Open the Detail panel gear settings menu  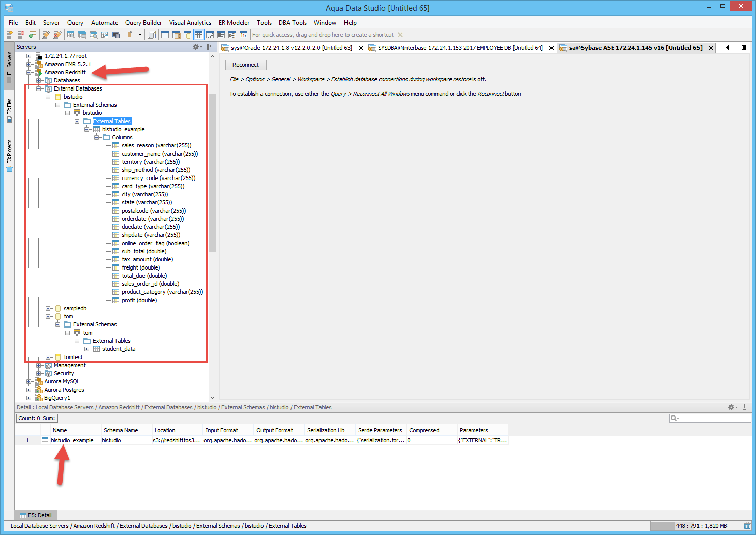click(x=732, y=407)
